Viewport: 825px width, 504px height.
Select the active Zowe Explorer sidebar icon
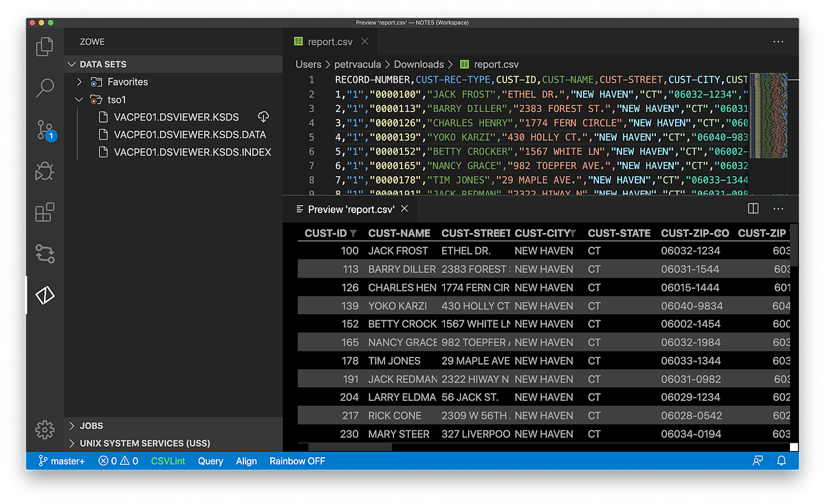pyautogui.click(x=44, y=294)
